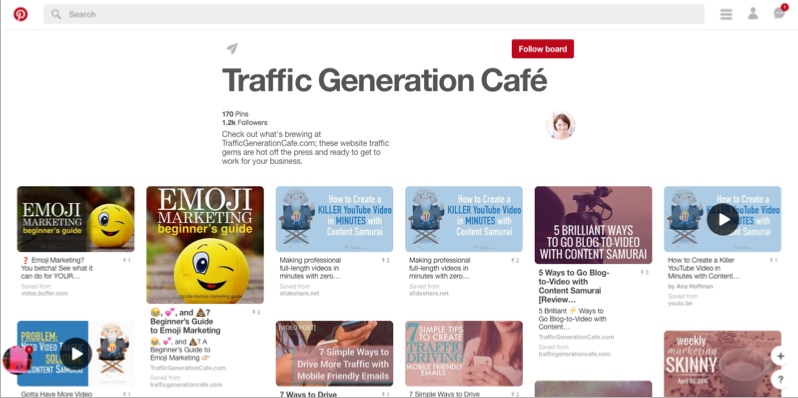798x398 pixels.
Task: Click pin count icon beside Blog-to-Video title
Action: (644, 273)
